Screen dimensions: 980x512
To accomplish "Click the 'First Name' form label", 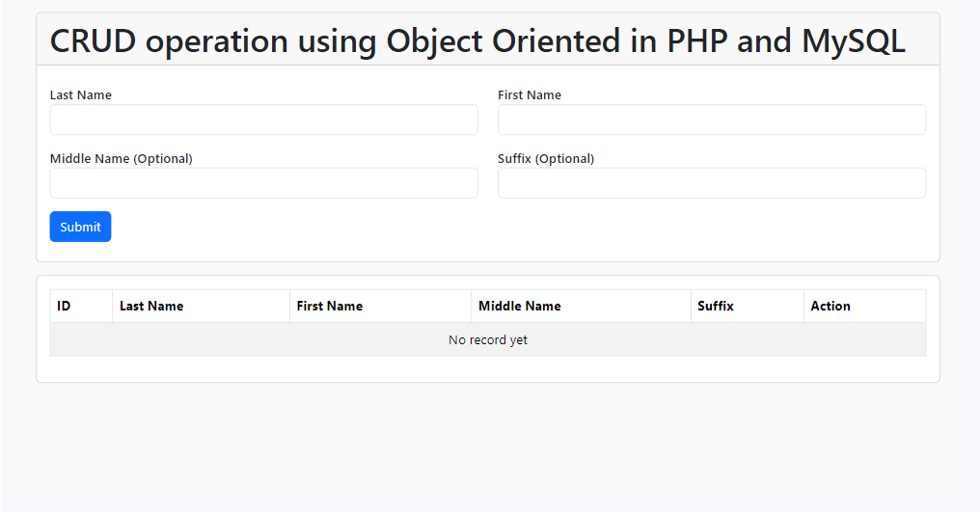I will pyautogui.click(x=530, y=95).
